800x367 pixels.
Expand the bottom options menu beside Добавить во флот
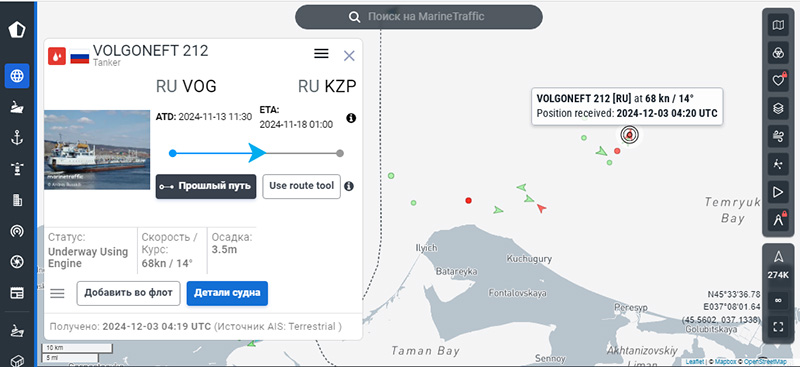click(57, 293)
